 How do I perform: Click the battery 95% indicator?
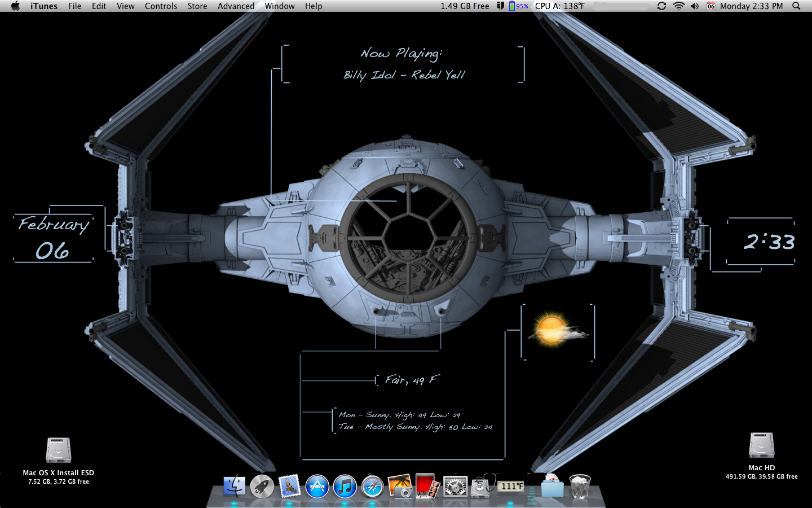pos(518,6)
